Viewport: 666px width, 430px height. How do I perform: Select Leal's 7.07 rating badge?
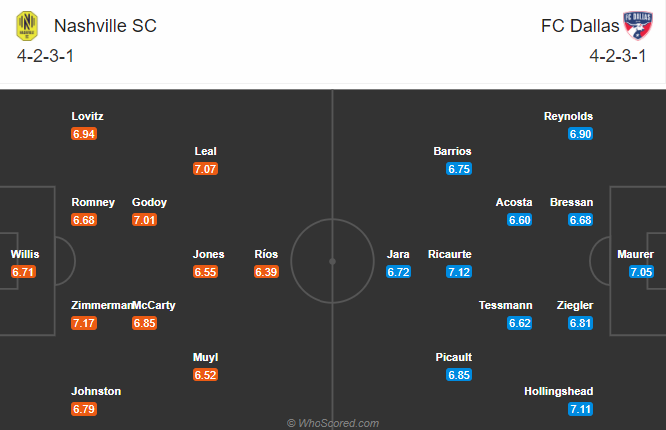(205, 169)
